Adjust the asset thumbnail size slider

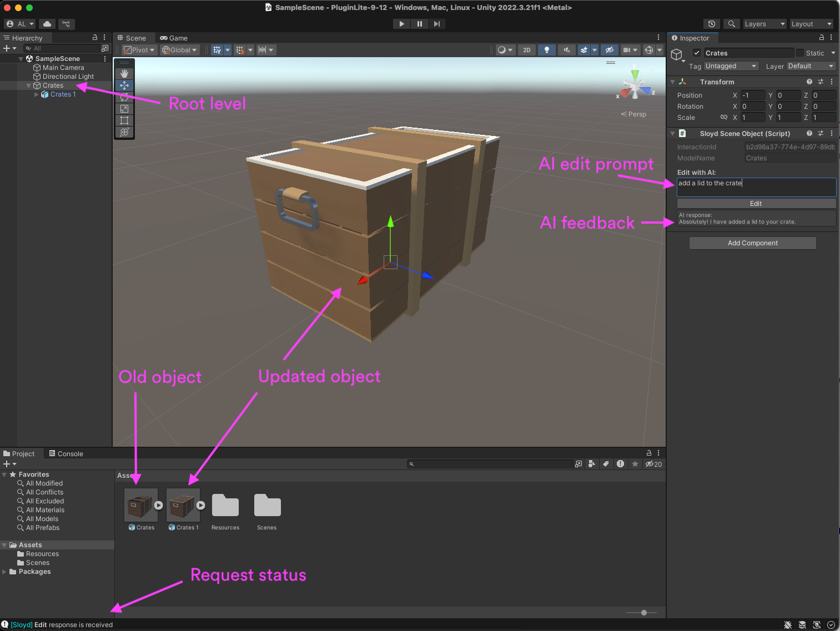[x=643, y=613]
